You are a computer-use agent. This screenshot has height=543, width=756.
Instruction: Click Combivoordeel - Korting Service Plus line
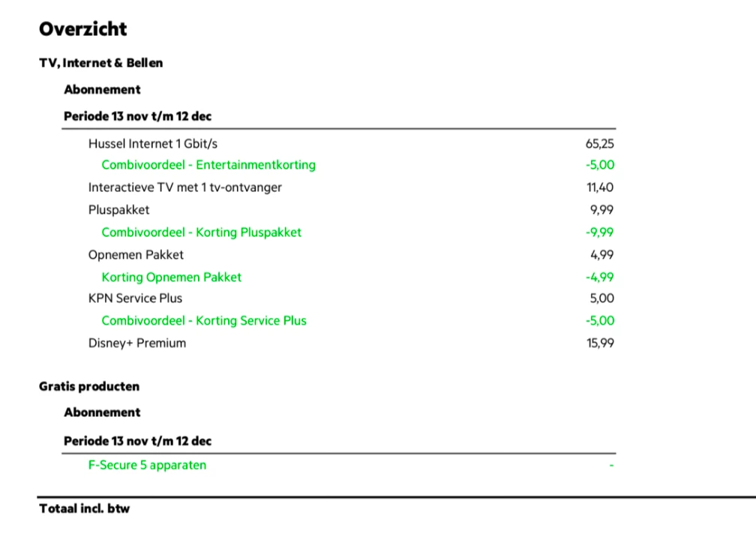pyautogui.click(x=204, y=321)
